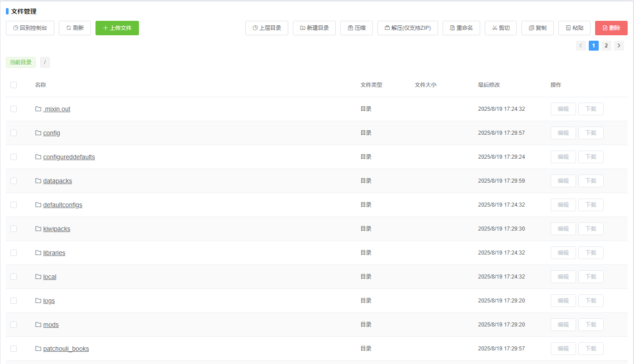Tick the checkbox for the config folder

(14, 133)
